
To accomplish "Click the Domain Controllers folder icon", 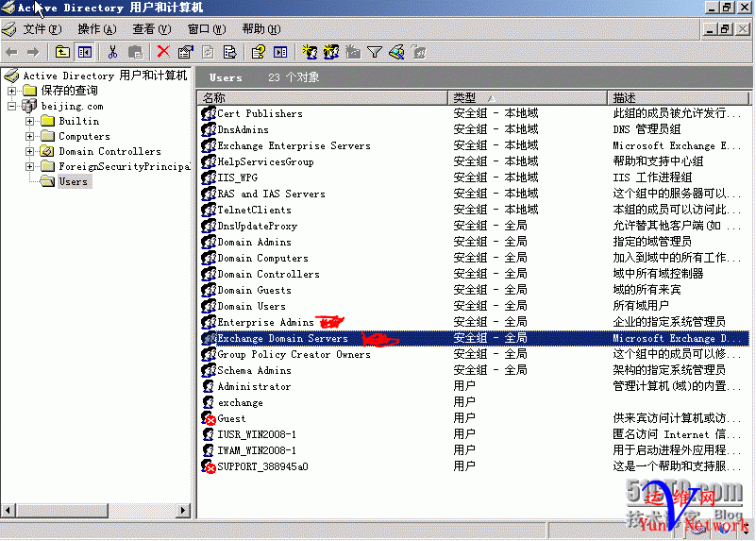I will click(x=47, y=151).
